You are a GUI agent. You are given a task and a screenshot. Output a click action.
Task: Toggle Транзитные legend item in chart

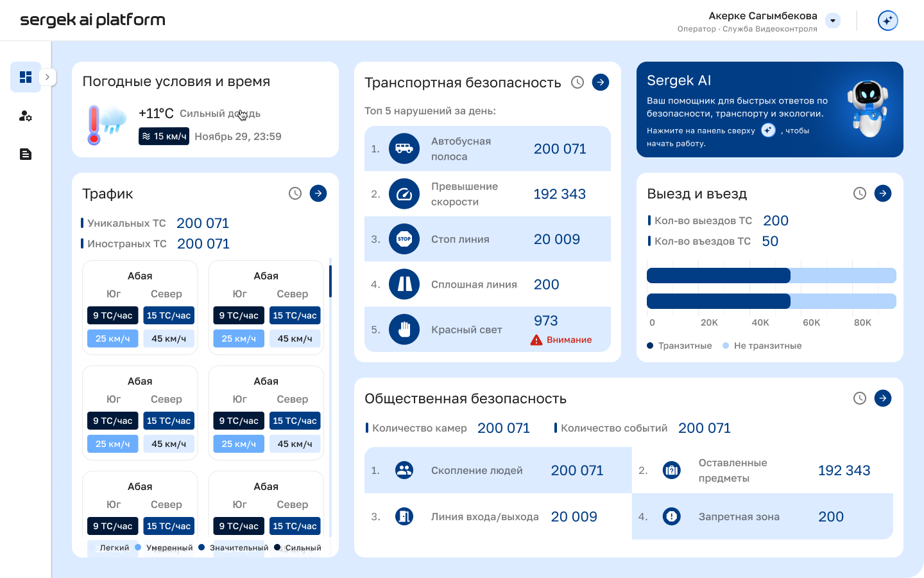coord(680,346)
